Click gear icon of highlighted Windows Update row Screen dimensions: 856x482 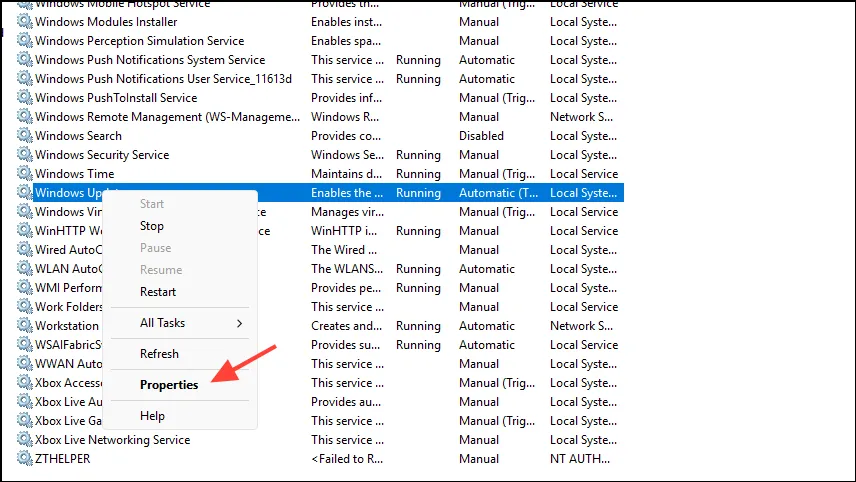click(25, 193)
